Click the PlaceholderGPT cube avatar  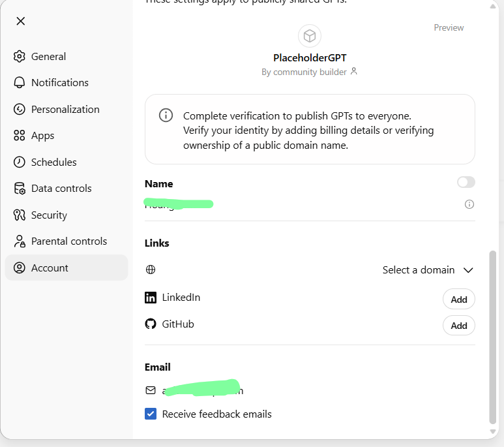click(310, 36)
